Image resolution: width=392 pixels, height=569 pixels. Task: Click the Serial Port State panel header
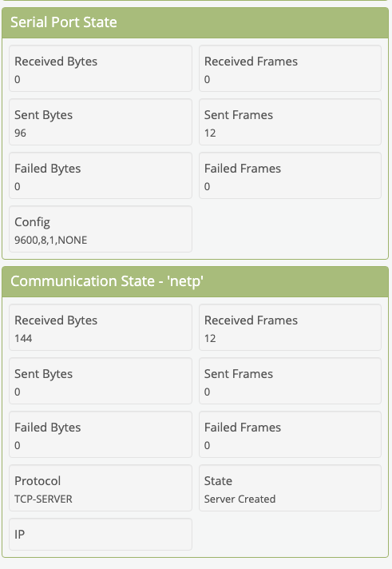pyautogui.click(x=195, y=22)
